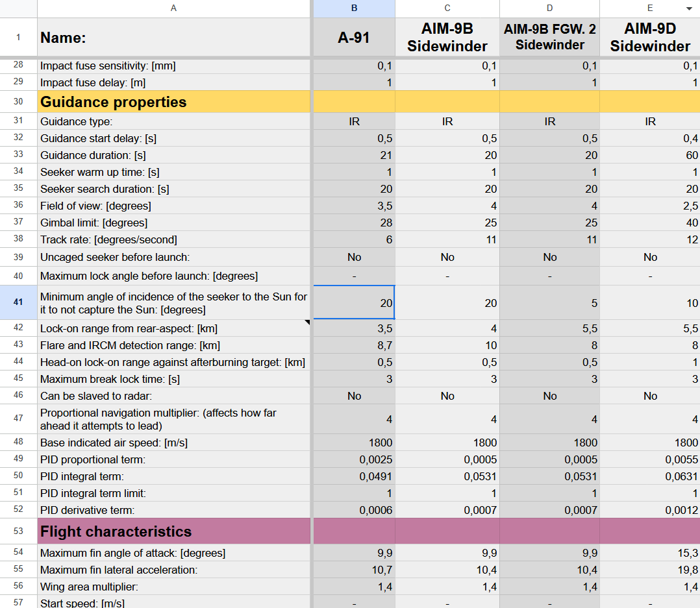Screen dimensions: 700x608
Task: Click AIM-9D PID proportional value 0,0055
Action: (650, 459)
